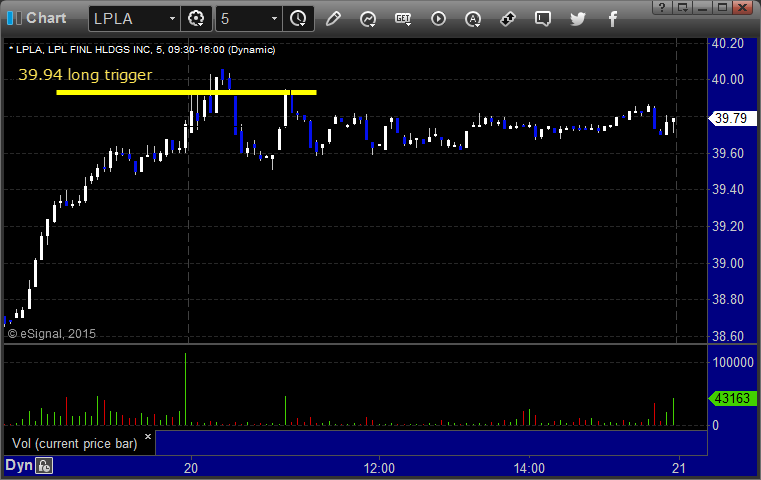
Task: Expand the LPLA symbol dropdown arrow
Action: tap(172, 19)
